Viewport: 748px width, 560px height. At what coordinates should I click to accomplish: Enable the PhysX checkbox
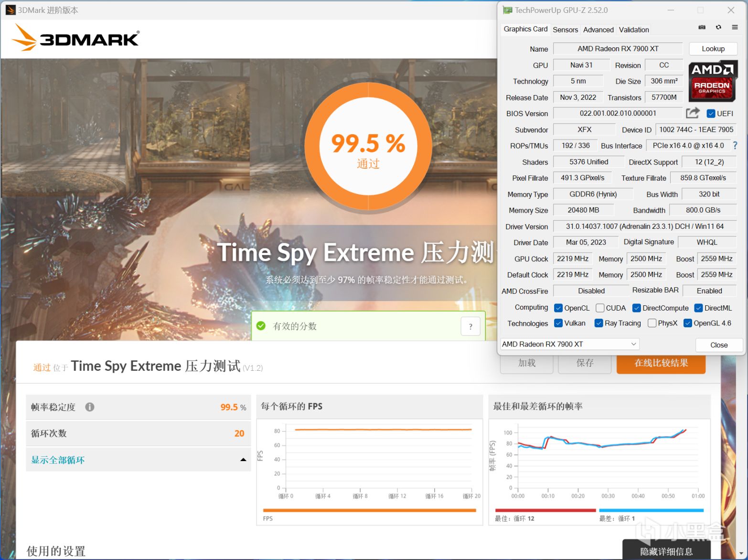652,323
